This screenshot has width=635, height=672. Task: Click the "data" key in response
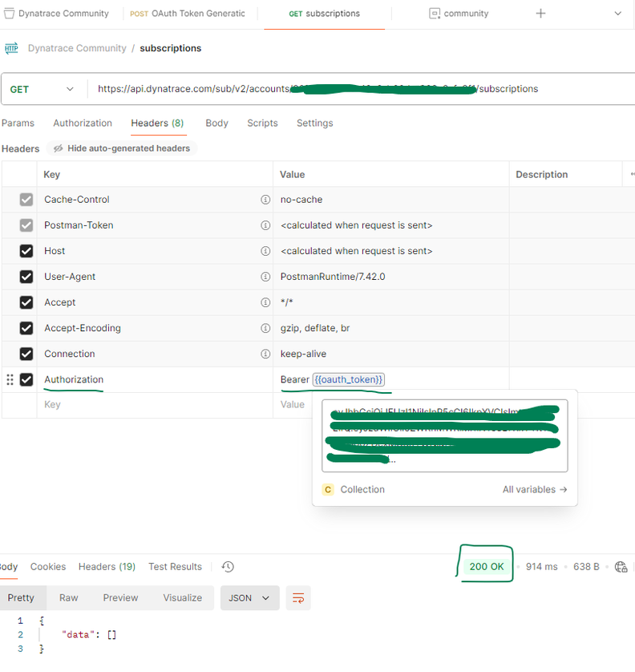pyautogui.click(x=78, y=635)
